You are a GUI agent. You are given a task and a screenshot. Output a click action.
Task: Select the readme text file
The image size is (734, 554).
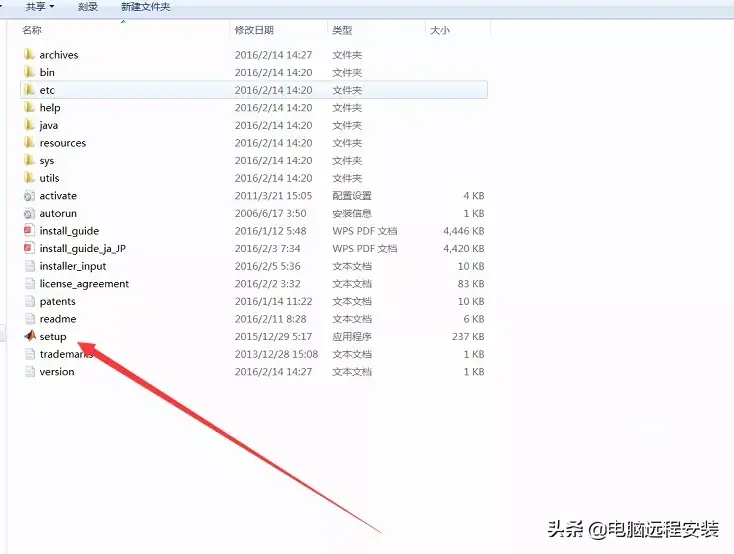point(58,319)
